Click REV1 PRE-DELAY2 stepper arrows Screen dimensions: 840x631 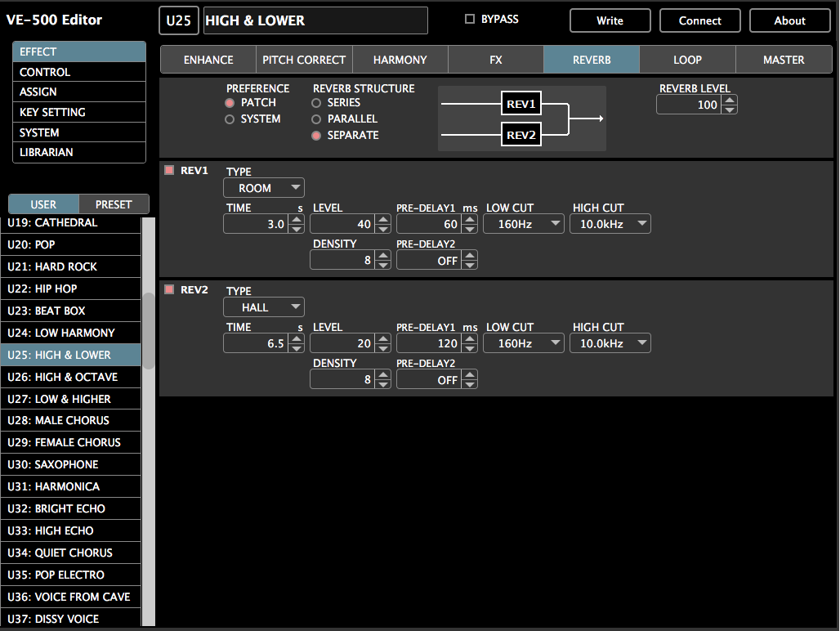[x=470, y=260]
